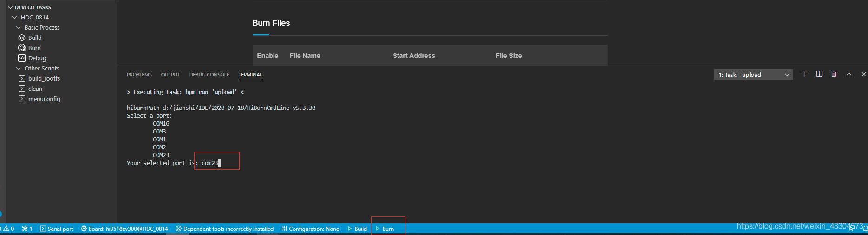The width and height of the screenshot is (868, 235).
Task: Click the 'Executing task: hpm run upload' line
Action: coord(185,92)
